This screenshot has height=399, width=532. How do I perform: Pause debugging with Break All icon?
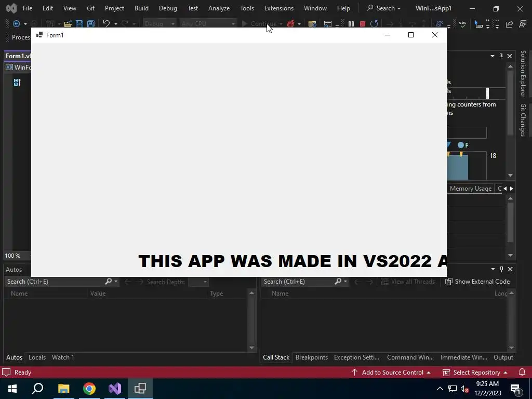tap(351, 24)
